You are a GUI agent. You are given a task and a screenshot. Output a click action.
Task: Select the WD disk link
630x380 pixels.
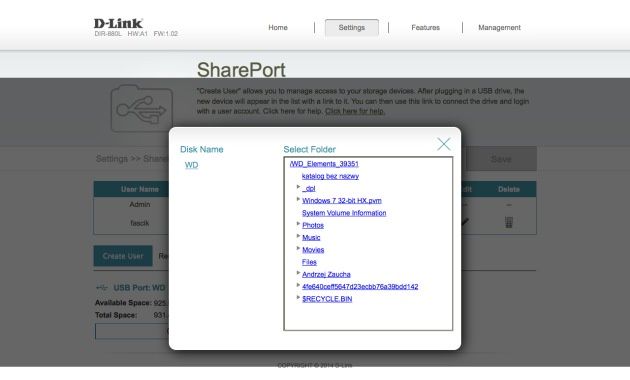[x=191, y=165]
